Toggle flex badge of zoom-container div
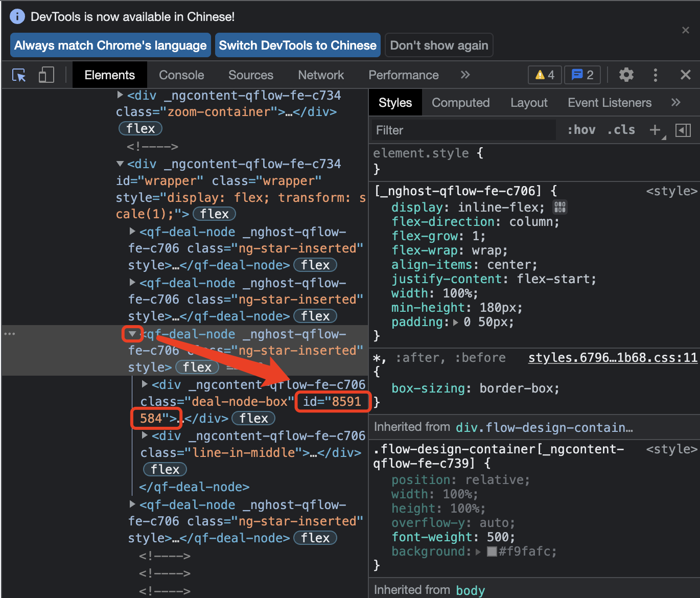700x598 pixels. pos(141,129)
